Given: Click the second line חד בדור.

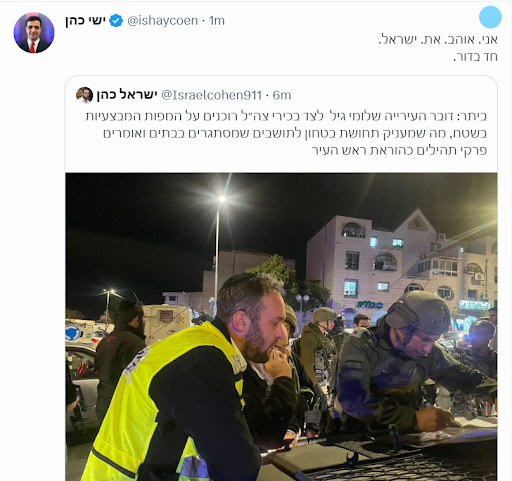Looking at the screenshot, I should pyautogui.click(x=475, y=57).
